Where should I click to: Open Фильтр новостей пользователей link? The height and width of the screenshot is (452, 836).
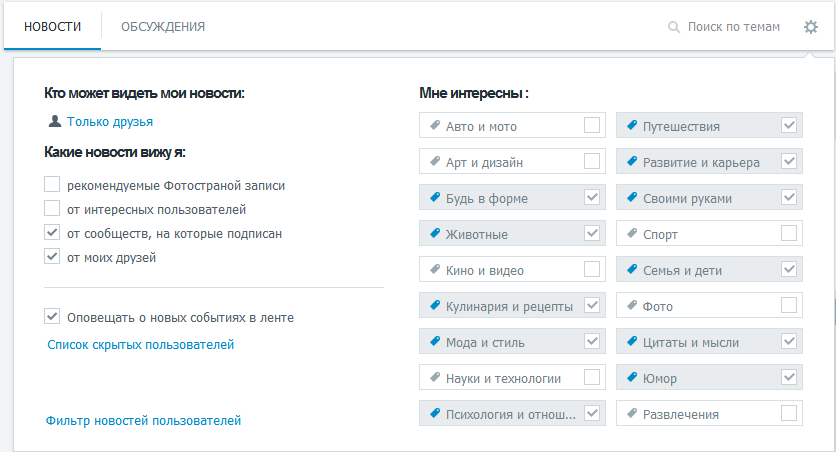tap(143, 421)
